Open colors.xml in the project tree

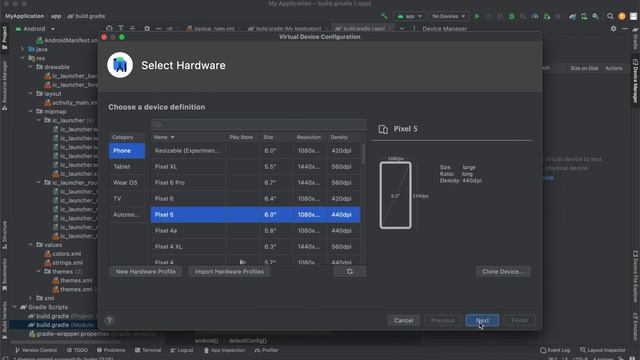(63, 253)
